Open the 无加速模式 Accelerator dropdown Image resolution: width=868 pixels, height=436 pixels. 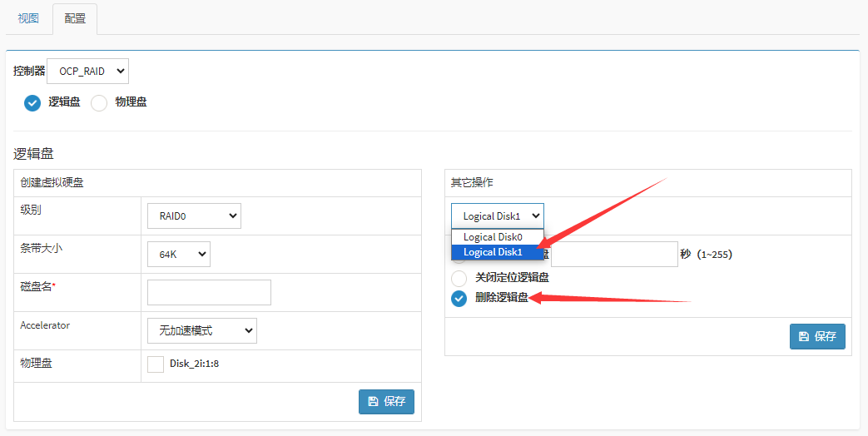pos(201,330)
